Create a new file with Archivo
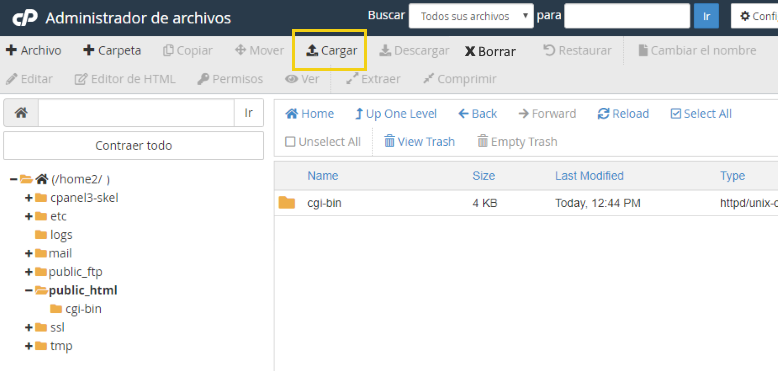This screenshot has width=778, height=371. [x=33, y=51]
